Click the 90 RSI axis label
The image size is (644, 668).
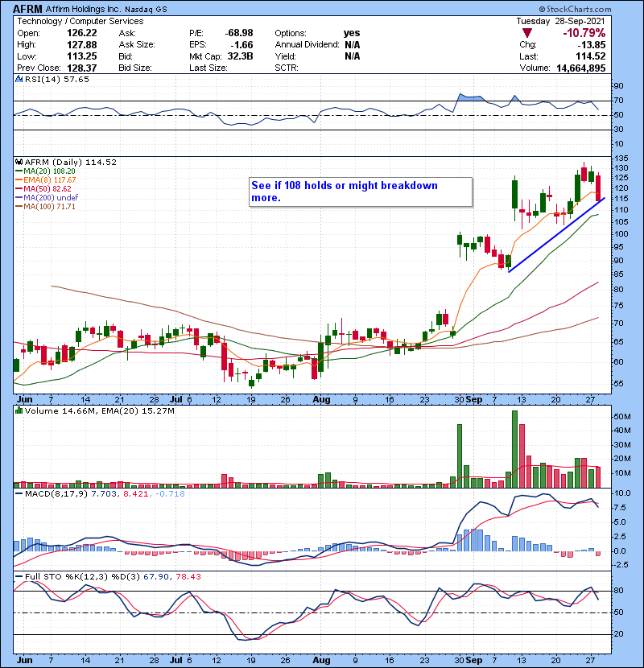[618, 85]
